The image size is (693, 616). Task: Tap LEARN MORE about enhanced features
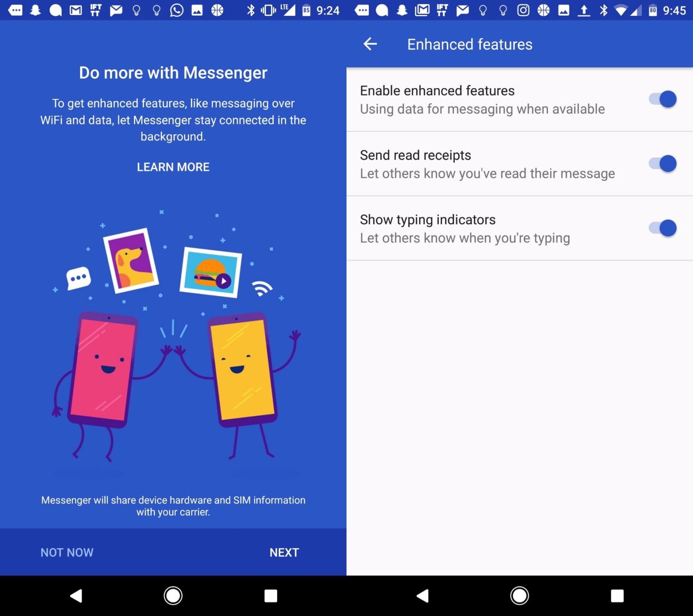(x=173, y=167)
